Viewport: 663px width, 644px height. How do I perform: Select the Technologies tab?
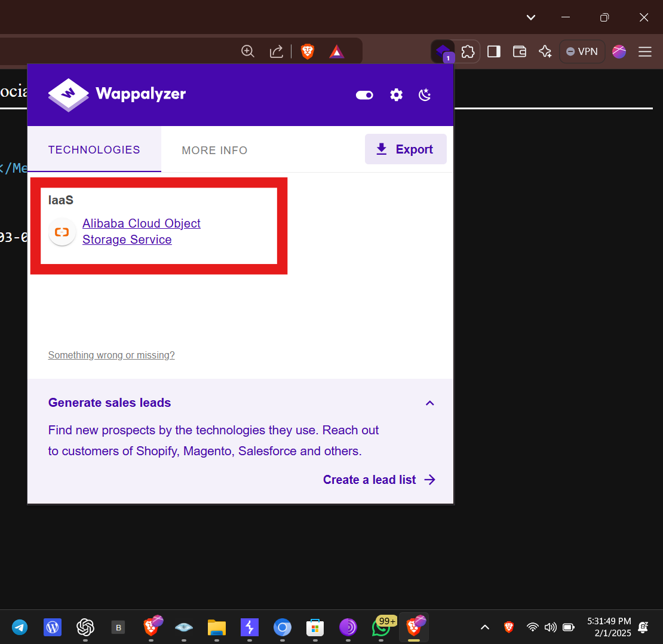[94, 150]
